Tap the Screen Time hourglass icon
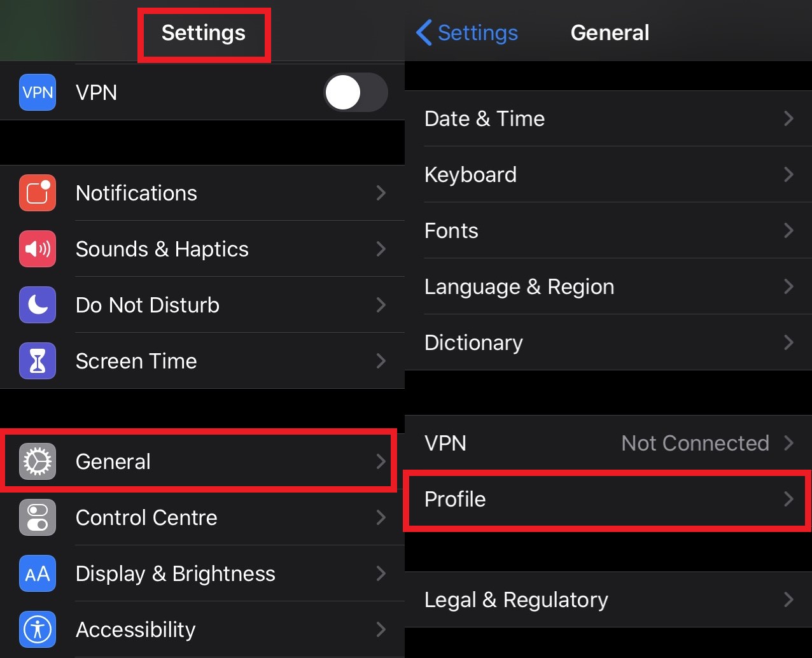Viewport: 812px width, 658px height. [x=38, y=361]
